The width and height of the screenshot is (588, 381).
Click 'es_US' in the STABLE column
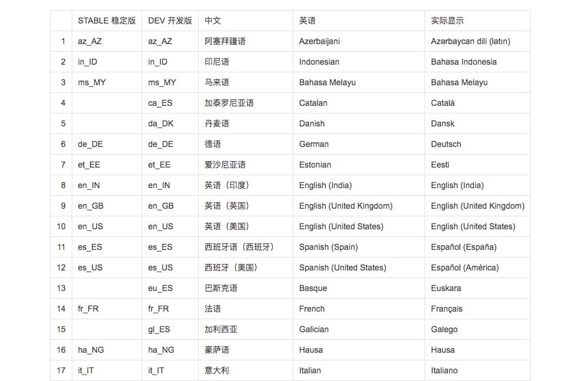click(107, 268)
